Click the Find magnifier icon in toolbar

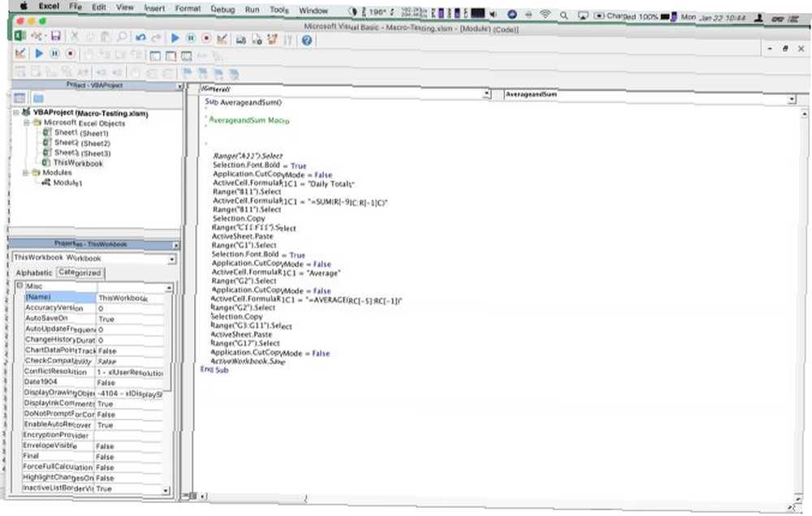point(122,37)
